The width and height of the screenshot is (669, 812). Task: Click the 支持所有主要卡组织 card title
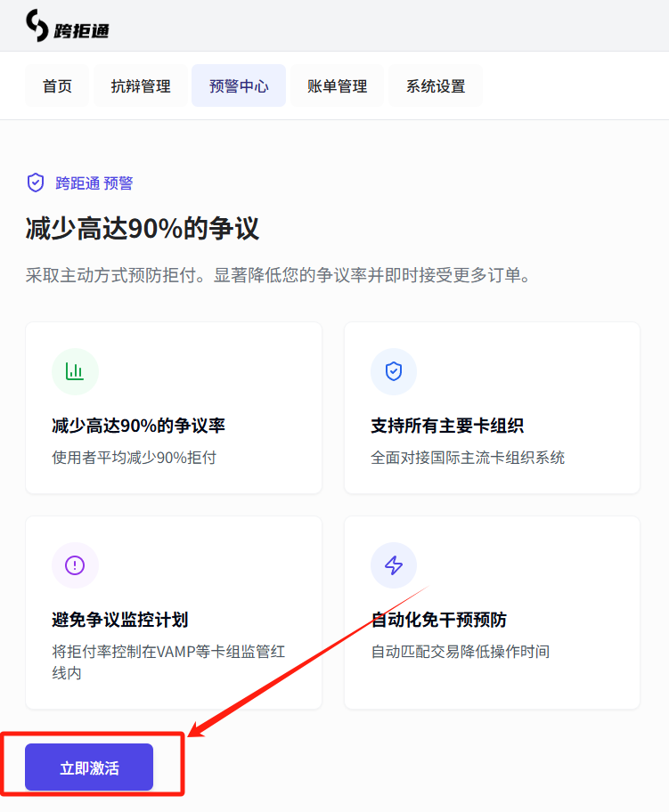[x=446, y=426]
